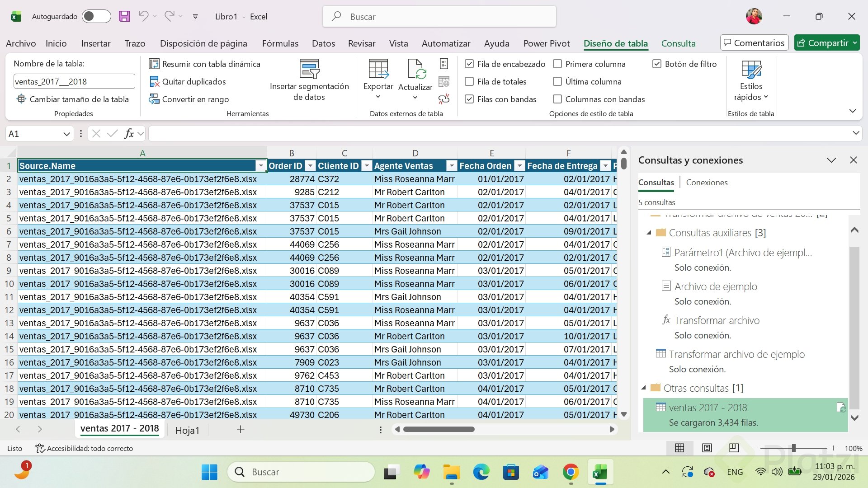The image size is (868, 488).
Task: Open the Datos ribbon tab
Action: tap(323, 43)
